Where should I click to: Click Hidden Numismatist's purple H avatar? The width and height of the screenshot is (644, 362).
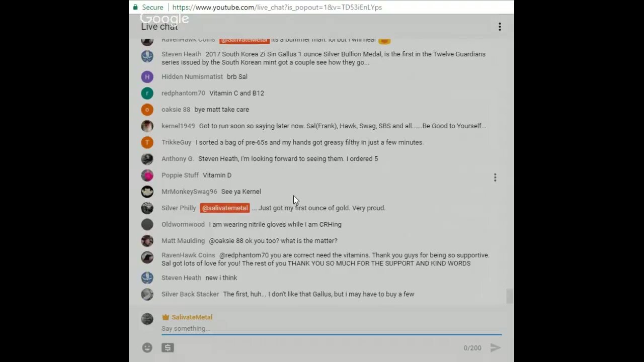[x=147, y=77]
